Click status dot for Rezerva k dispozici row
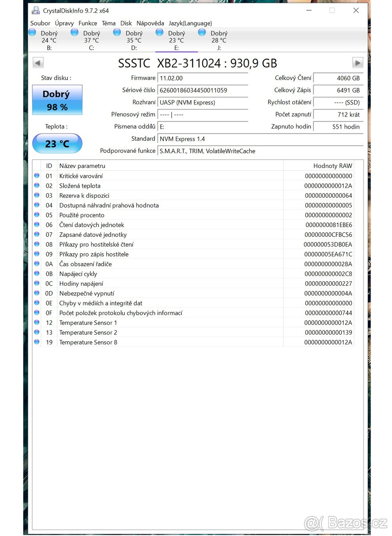Image resolution: width=392 pixels, height=536 pixels. pyautogui.click(x=37, y=196)
